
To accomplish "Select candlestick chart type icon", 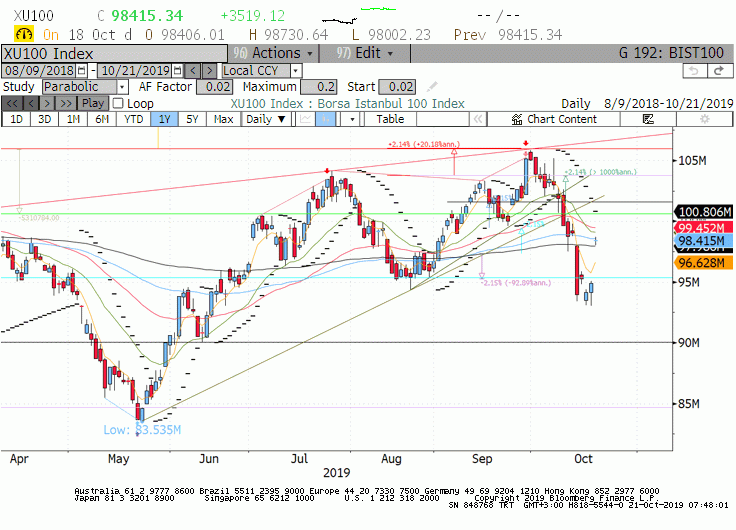I will [x=325, y=119].
